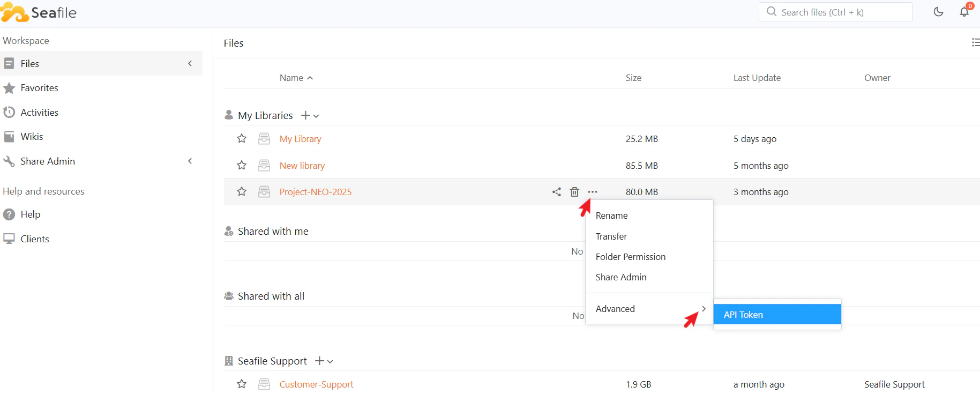The height and width of the screenshot is (394, 980).
Task: Click the 25.2 MB size cell
Action: (x=642, y=139)
